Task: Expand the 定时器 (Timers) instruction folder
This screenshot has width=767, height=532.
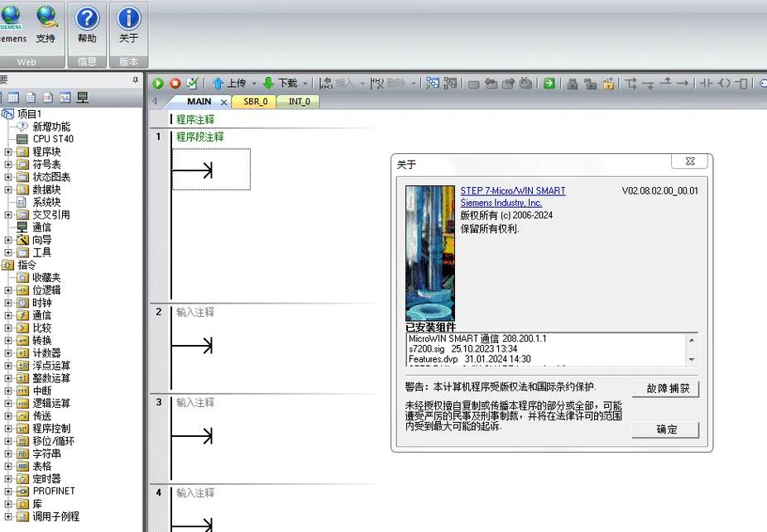Action: (8, 479)
